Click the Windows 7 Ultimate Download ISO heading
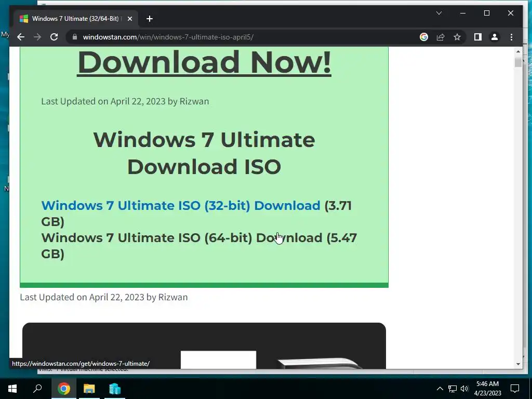532x399 pixels. [204, 153]
